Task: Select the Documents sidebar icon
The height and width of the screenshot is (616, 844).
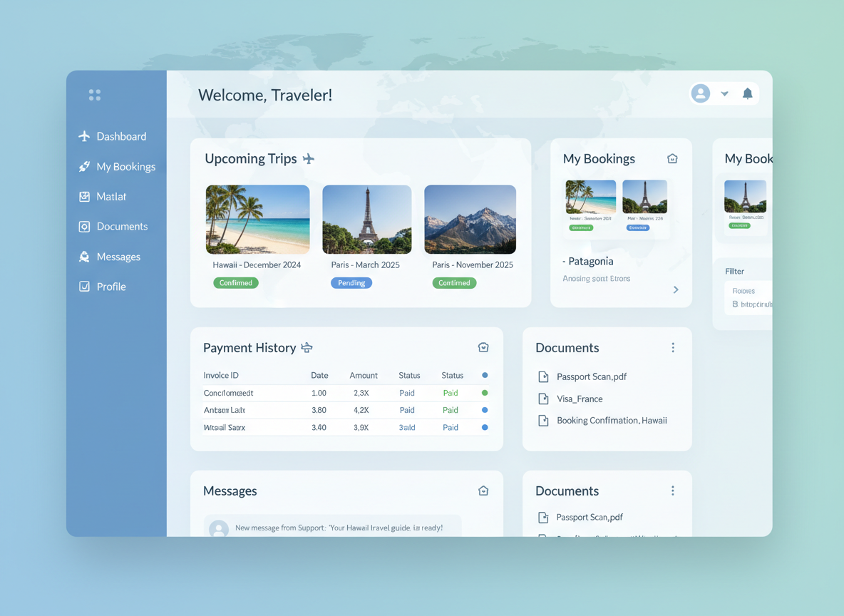Action: [84, 226]
